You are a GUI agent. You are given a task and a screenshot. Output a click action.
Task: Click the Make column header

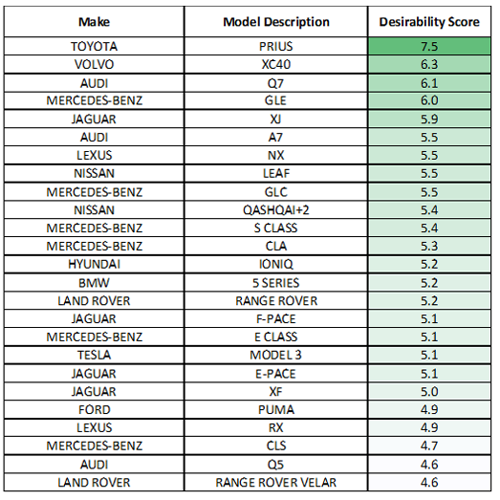(x=94, y=22)
